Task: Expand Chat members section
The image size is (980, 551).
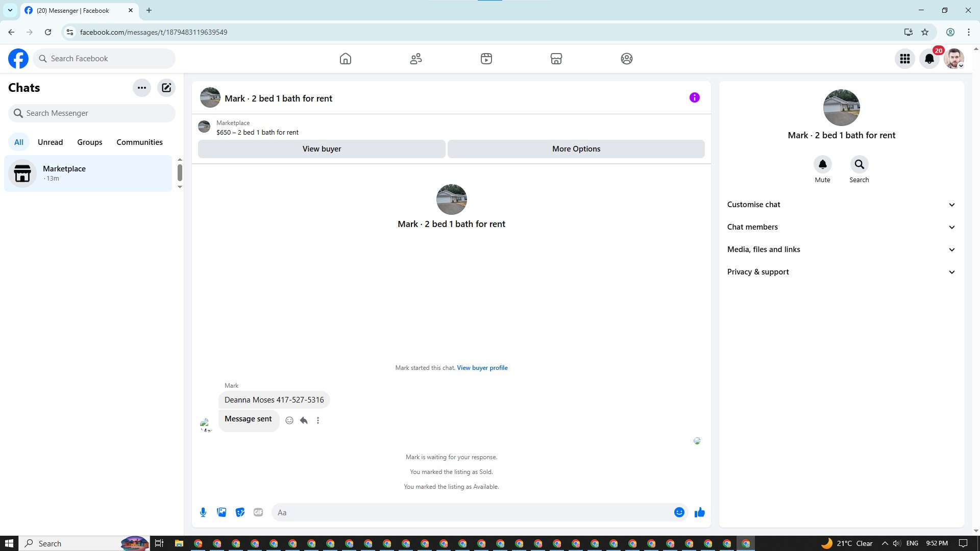Action: coord(841,227)
